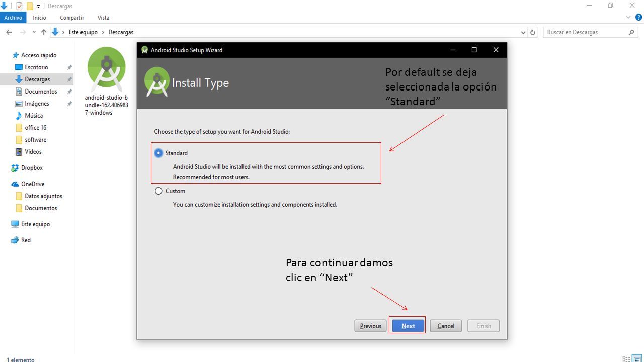This screenshot has height=362, width=644.
Task: Open Imágenes in the navigation pane
Action: 36,104
